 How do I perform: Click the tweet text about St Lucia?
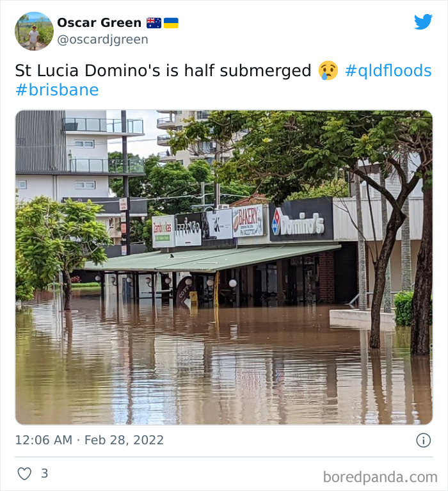tap(163, 70)
